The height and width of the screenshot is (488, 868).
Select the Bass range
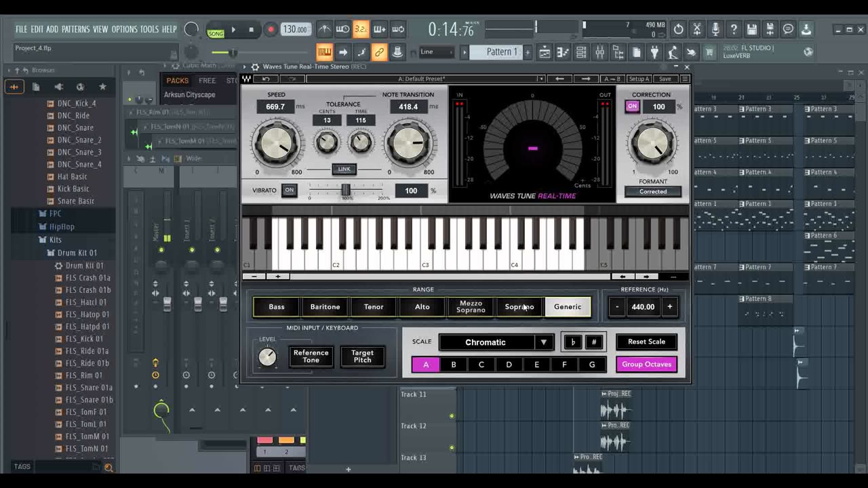coord(277,307)
